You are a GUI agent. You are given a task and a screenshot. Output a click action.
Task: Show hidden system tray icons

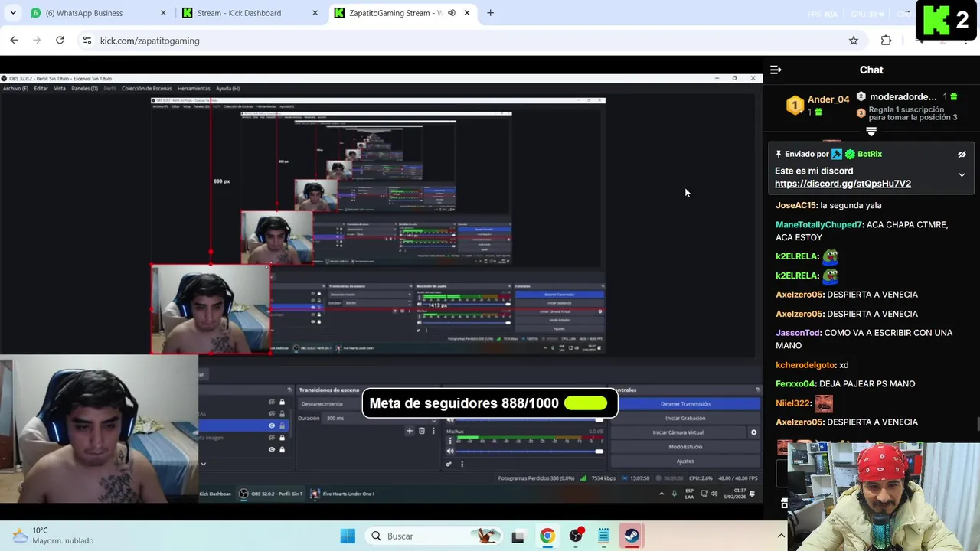pyautogui.click(x=781, y=536)
